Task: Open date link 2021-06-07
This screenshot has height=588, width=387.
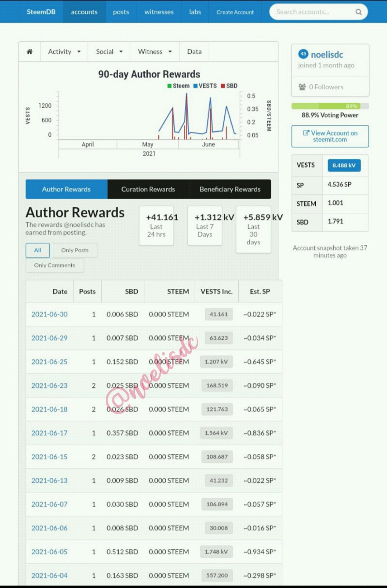Action: coord(49,504)
